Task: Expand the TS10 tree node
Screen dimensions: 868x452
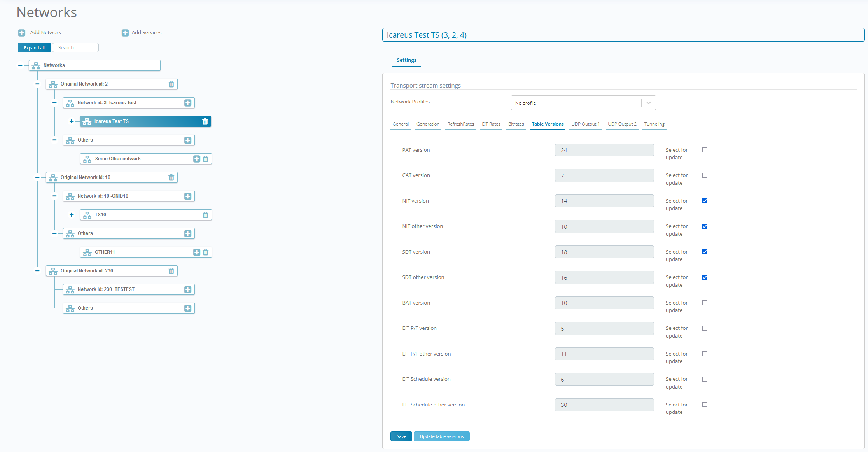Action: [x=72, y=215]
